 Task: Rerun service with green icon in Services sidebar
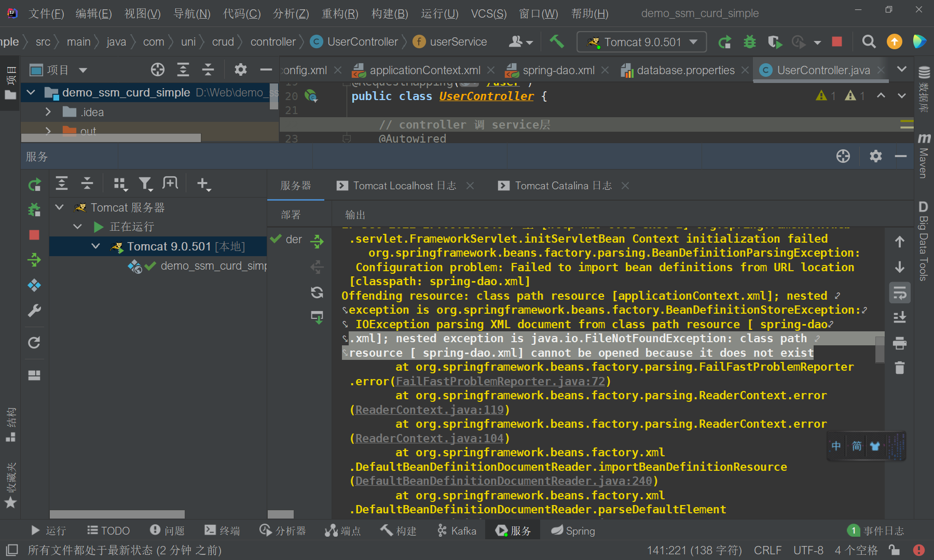(x=34, y=184)
